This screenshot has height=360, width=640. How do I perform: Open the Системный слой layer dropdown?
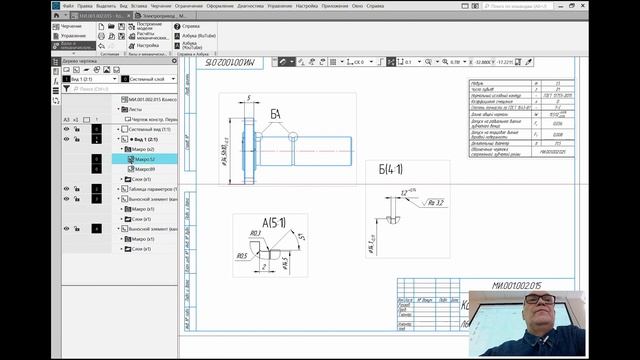[x=173, y=79]
